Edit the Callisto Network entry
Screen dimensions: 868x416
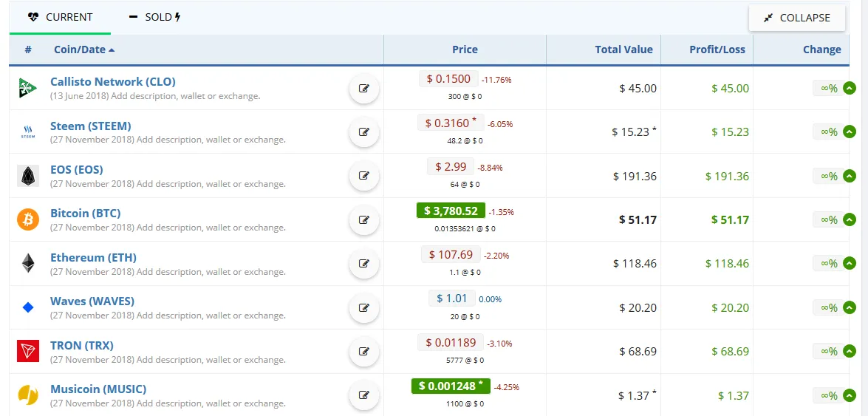pos(363,88)
